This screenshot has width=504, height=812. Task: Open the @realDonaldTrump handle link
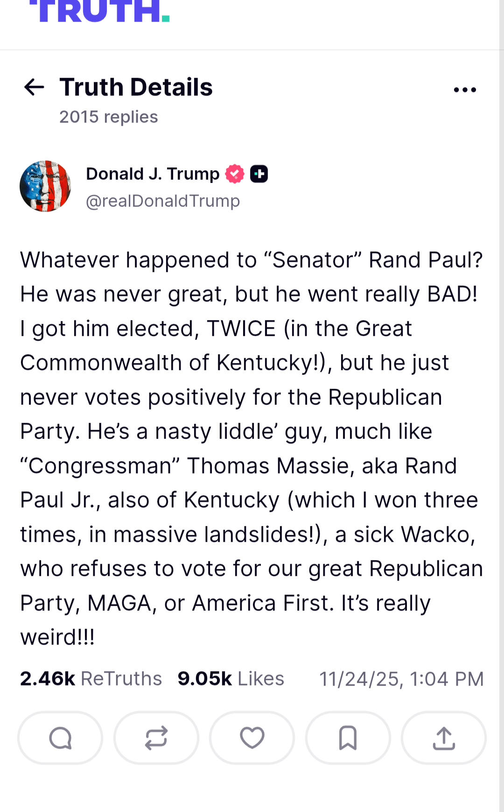point(163,201)
